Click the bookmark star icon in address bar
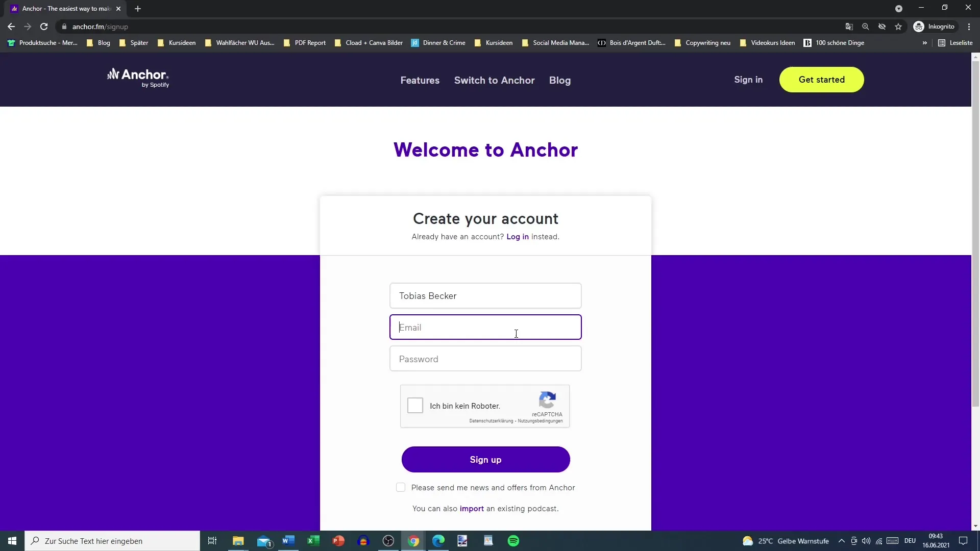This screenshot has height=551, width=980. [x=899, y=27]
